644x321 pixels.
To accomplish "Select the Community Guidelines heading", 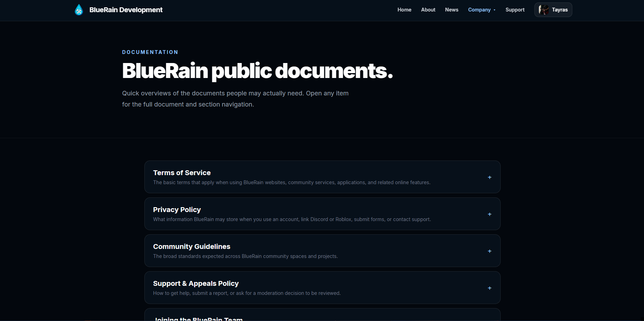I will click(192, 246).
